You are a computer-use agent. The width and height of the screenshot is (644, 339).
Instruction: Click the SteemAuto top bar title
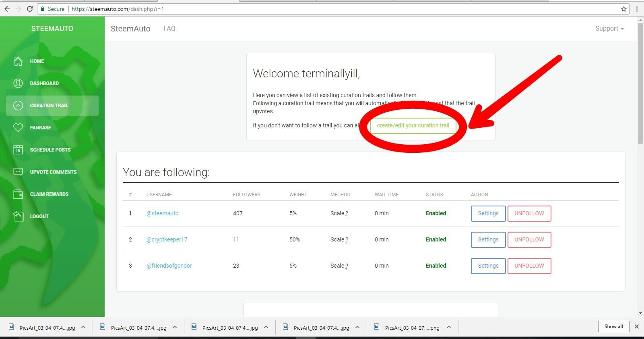click(130, 29)
